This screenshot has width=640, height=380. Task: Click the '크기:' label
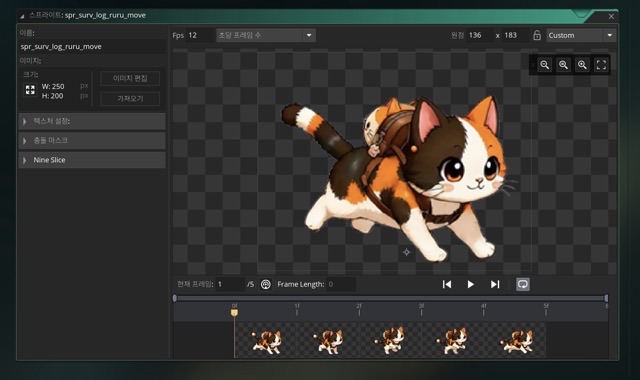(x=31, y=74)
